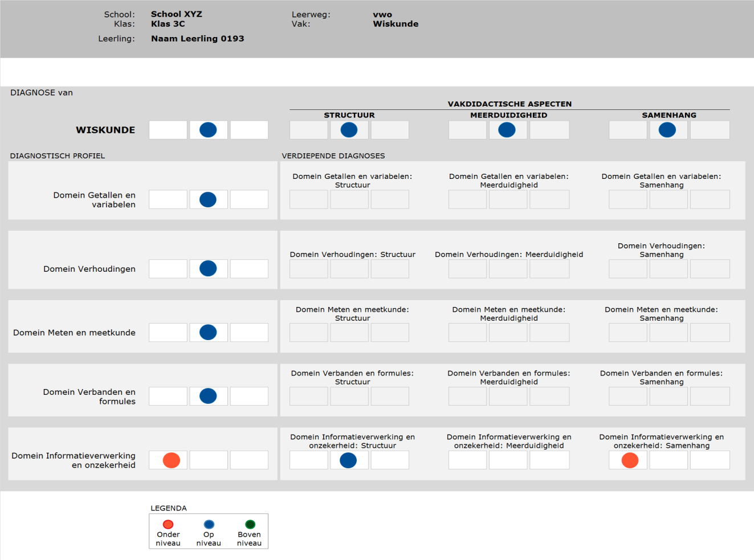Click the 'School XYZ' value
The width and height of the screenshot is (754, 560).
(177, 14)
